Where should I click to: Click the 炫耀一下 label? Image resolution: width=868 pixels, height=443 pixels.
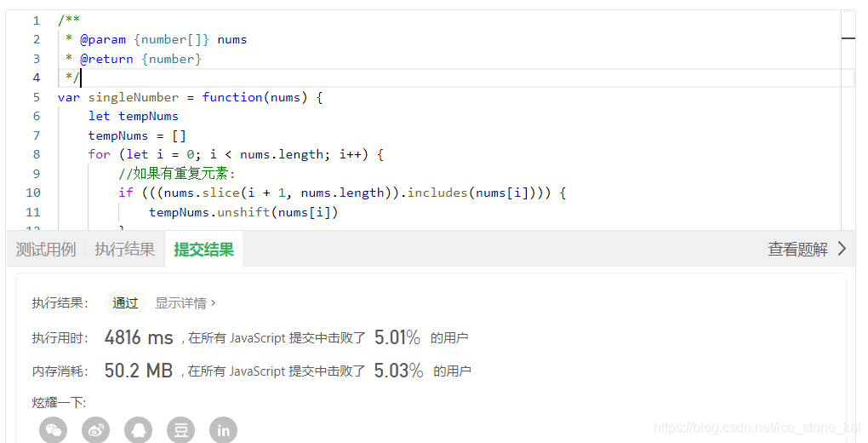(59, 402)
